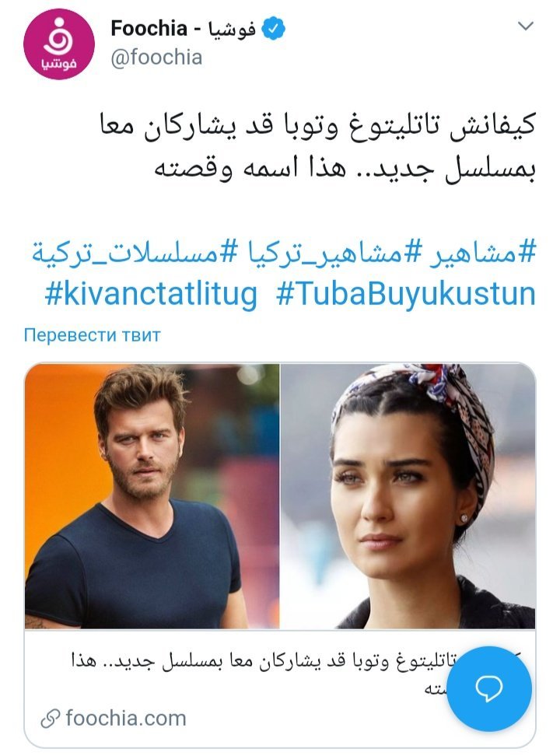Expand the tweet options chevron
Viewport: 560px width, 756px height.
(525, 26)
